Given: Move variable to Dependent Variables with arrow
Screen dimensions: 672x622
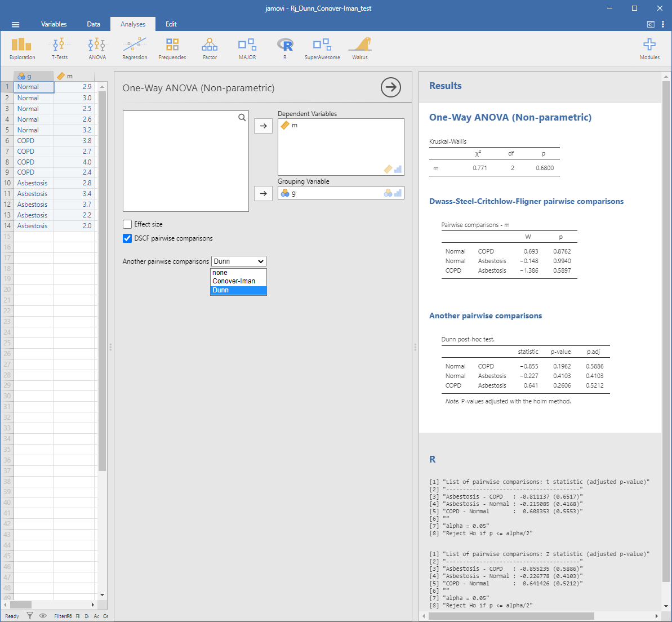Looking at the screenshot, I should [x=263, y=126].
